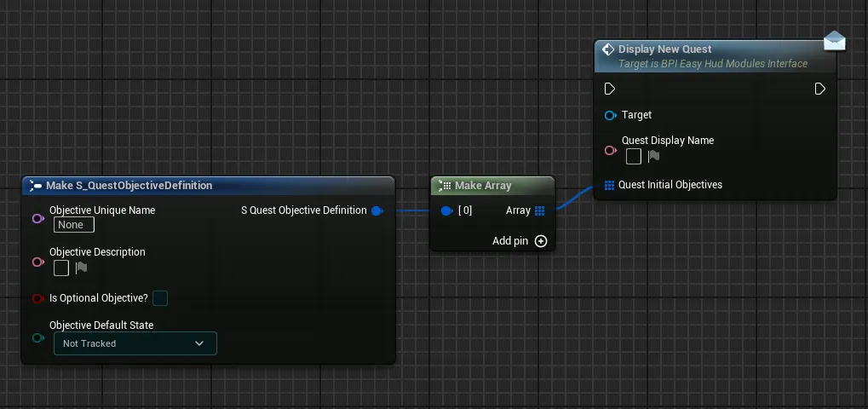Select the Display New Quest node title
This screenshot has width=868, height=409.
pos(664,49)
